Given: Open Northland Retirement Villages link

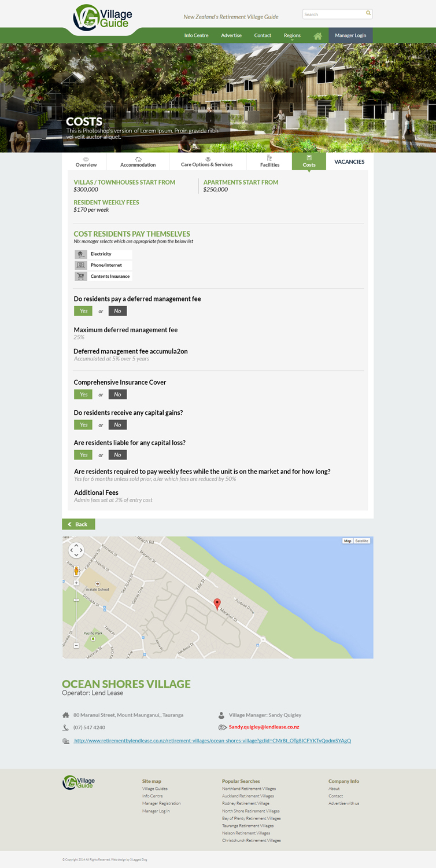Looking at the screenshot, I should 249,789.
